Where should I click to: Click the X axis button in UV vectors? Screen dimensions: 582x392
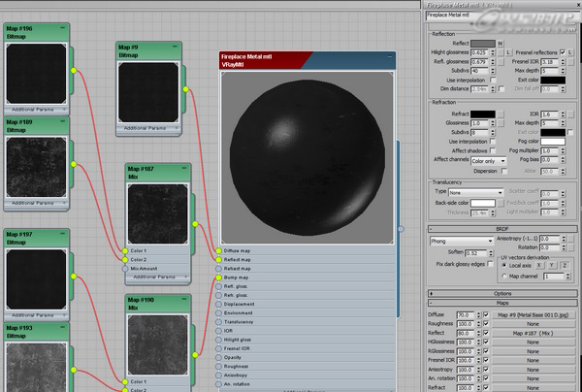click(539, 266)
